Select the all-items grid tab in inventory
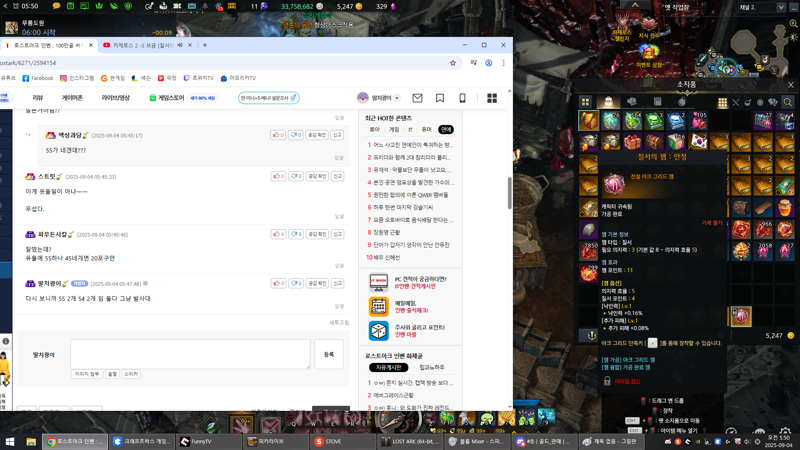This screenshot has width=800, height=450. point(585,102)
